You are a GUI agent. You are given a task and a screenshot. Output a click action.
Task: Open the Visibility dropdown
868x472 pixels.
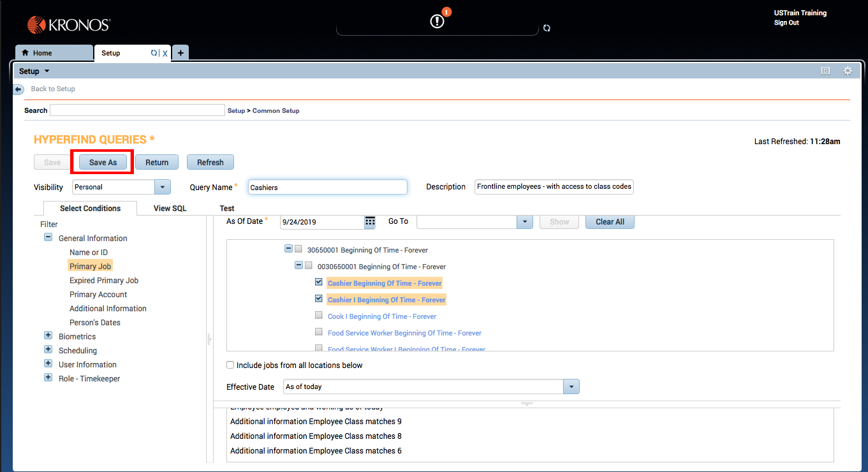click(x=163, y=187)
